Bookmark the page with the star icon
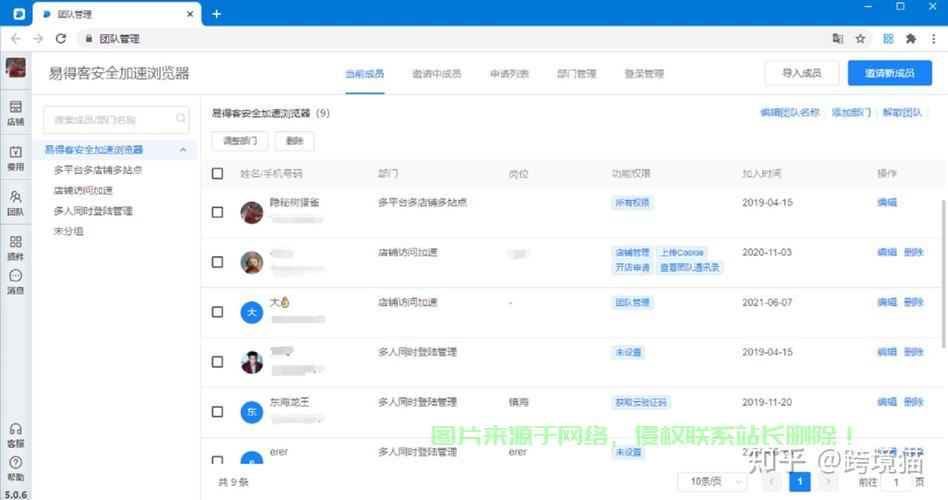The width and height of the screenshot is (948, 500). coord(860,39)
